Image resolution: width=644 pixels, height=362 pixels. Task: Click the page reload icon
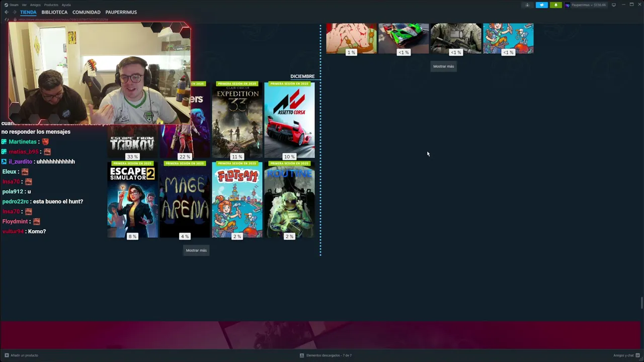click(7, 20)
